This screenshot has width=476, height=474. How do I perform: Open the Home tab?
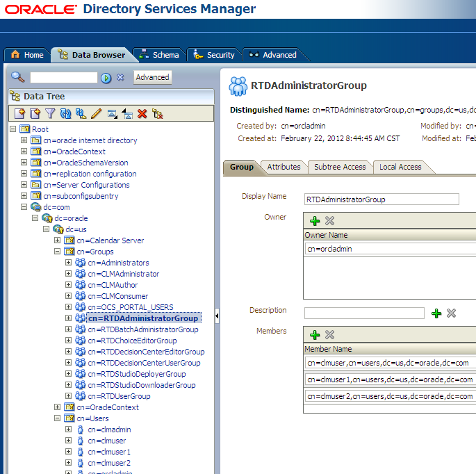coord(27,55)
